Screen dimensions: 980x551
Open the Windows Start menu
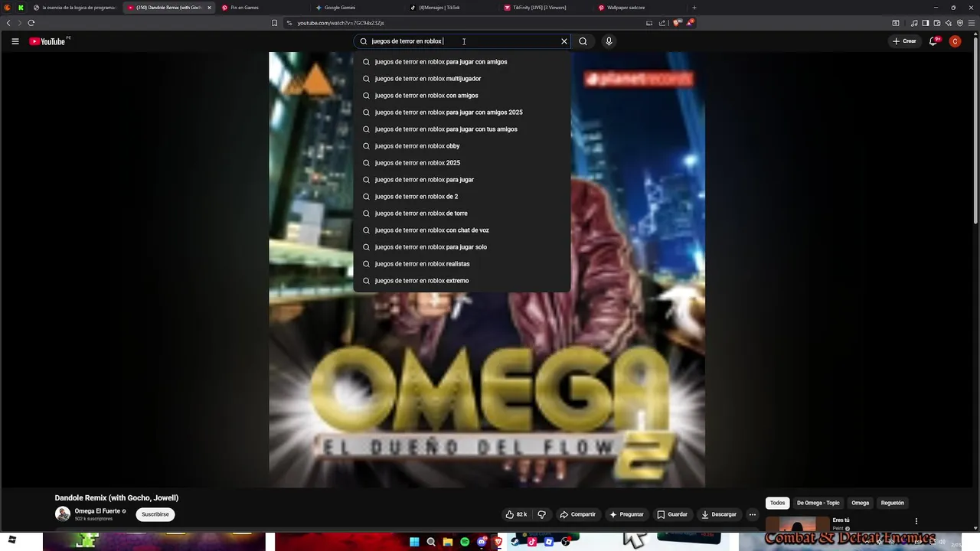(414, 542)
